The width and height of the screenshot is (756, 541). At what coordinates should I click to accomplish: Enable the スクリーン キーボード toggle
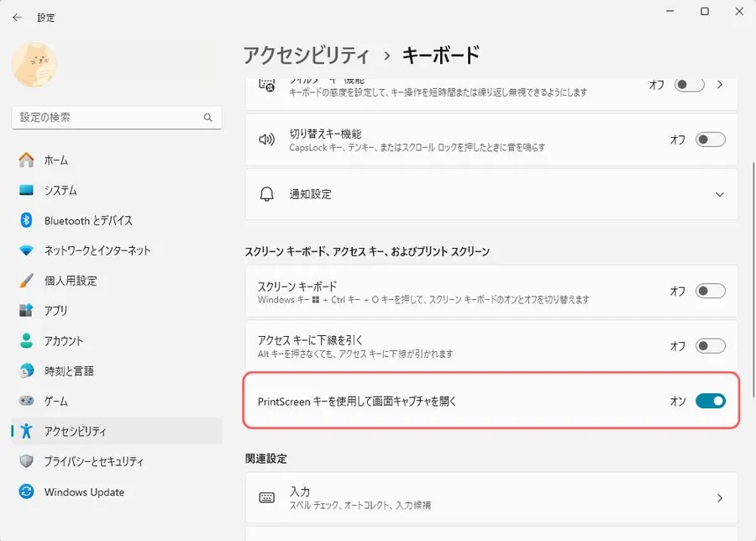pos(710,292)
